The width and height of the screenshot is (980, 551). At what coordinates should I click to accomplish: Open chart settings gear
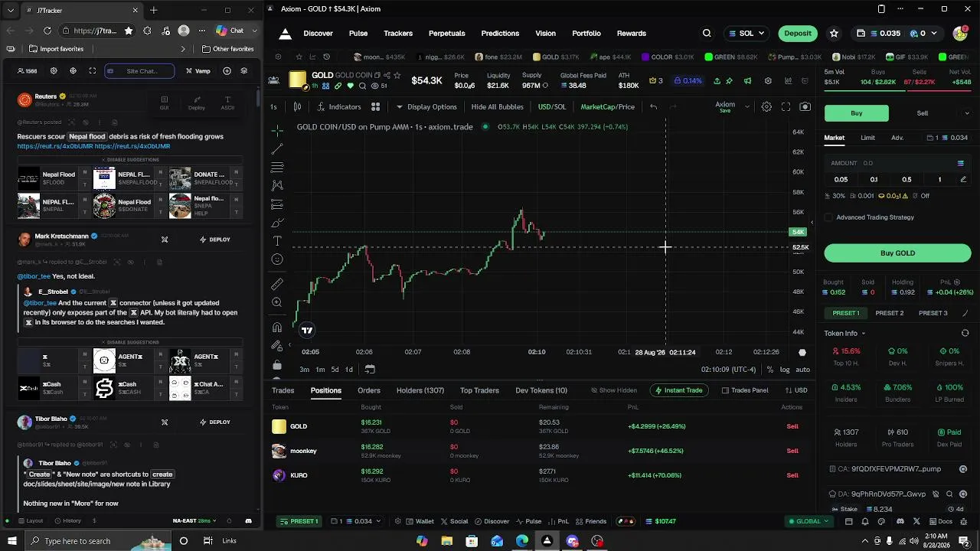tap(766, 107)
